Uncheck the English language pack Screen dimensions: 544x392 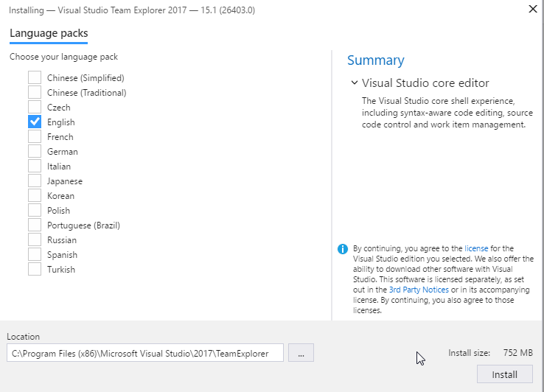pos(35,122)
